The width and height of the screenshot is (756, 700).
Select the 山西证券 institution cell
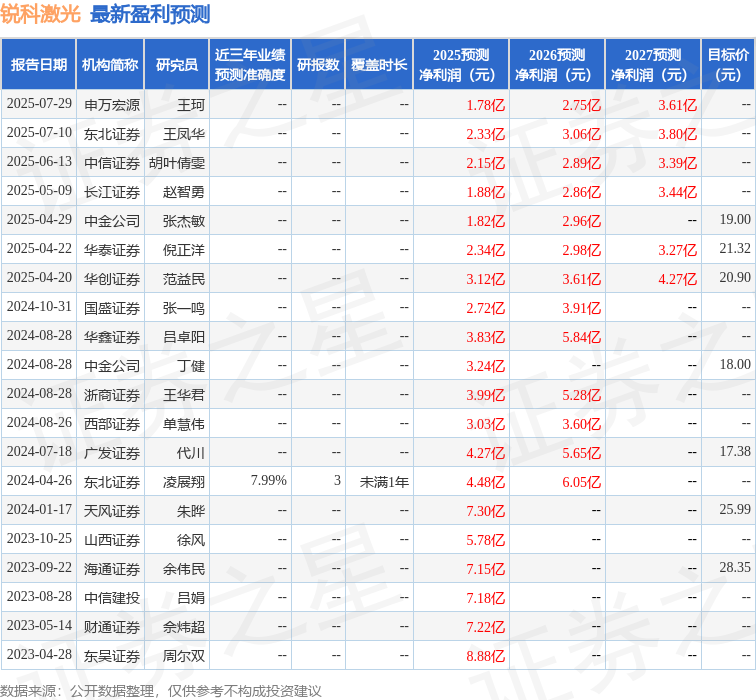tap(112, 539)
